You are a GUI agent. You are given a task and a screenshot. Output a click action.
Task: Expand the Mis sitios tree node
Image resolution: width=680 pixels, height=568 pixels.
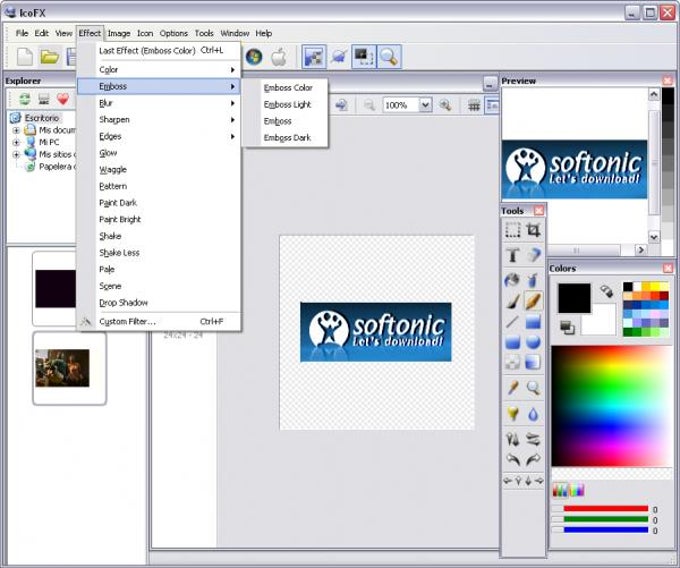16,154
